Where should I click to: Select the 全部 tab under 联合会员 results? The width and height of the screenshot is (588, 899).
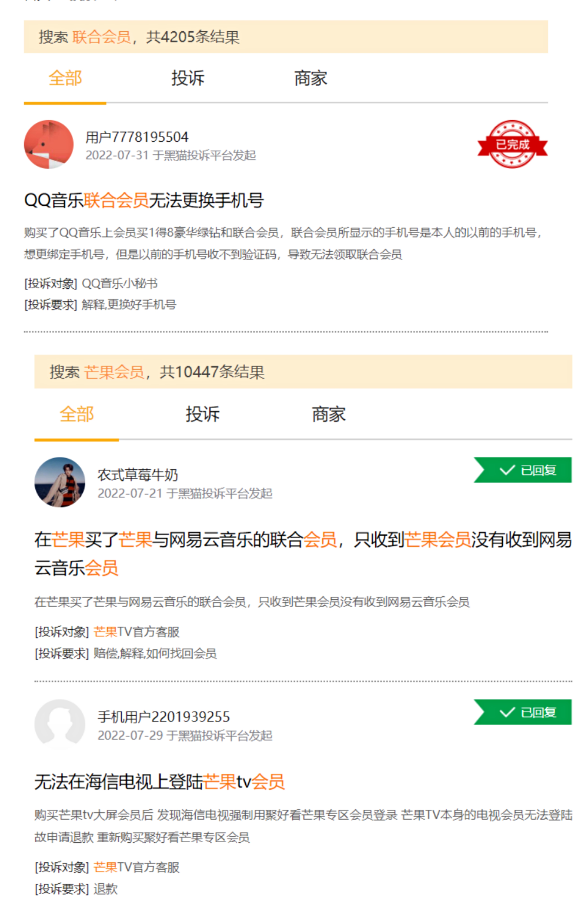coord(65,79)
